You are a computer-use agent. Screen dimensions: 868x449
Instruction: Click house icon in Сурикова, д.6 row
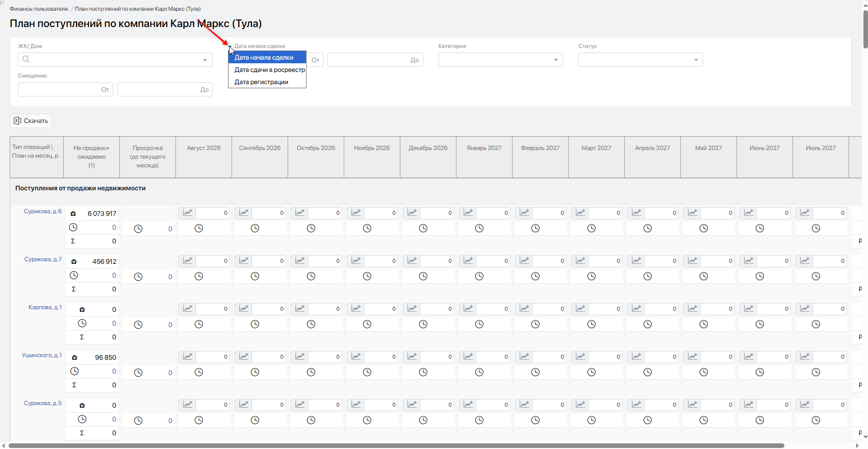click(73, 214)
